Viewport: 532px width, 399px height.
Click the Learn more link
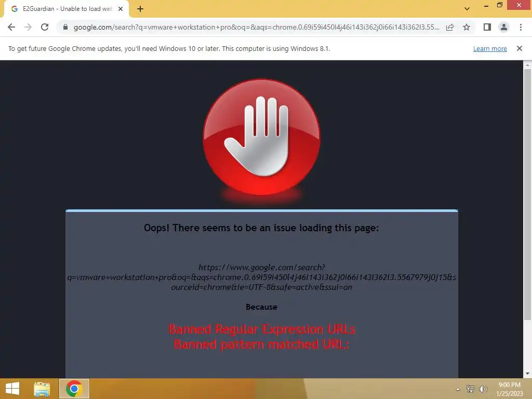pos(490,48)
